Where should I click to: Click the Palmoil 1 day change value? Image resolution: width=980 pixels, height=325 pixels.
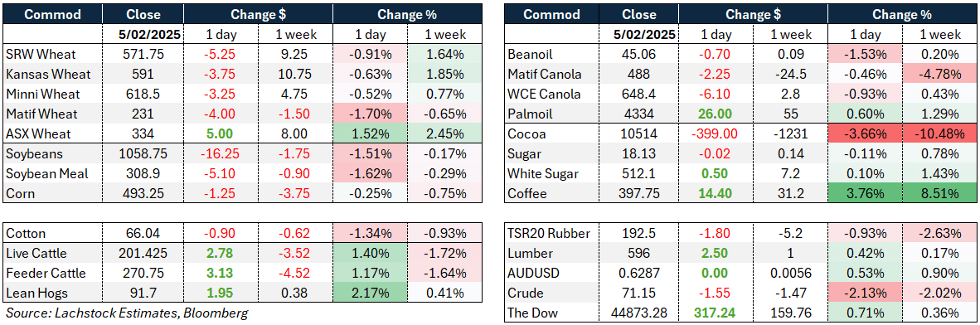[x=717, y=114]
